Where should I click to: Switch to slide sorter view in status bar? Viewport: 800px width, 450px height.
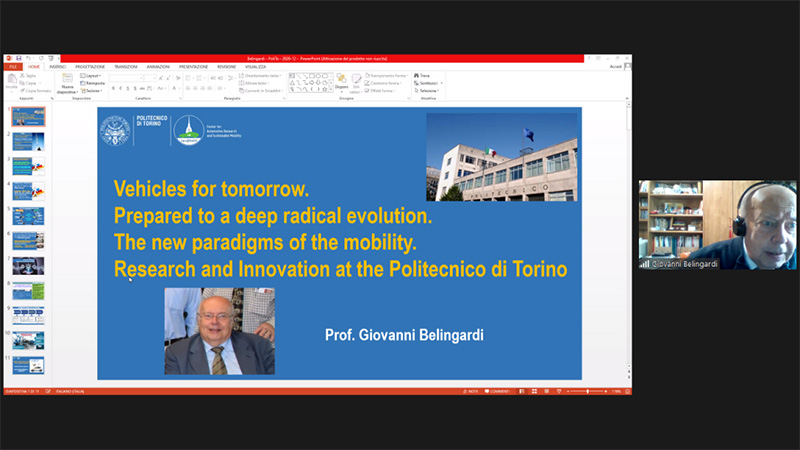point(534,391)
